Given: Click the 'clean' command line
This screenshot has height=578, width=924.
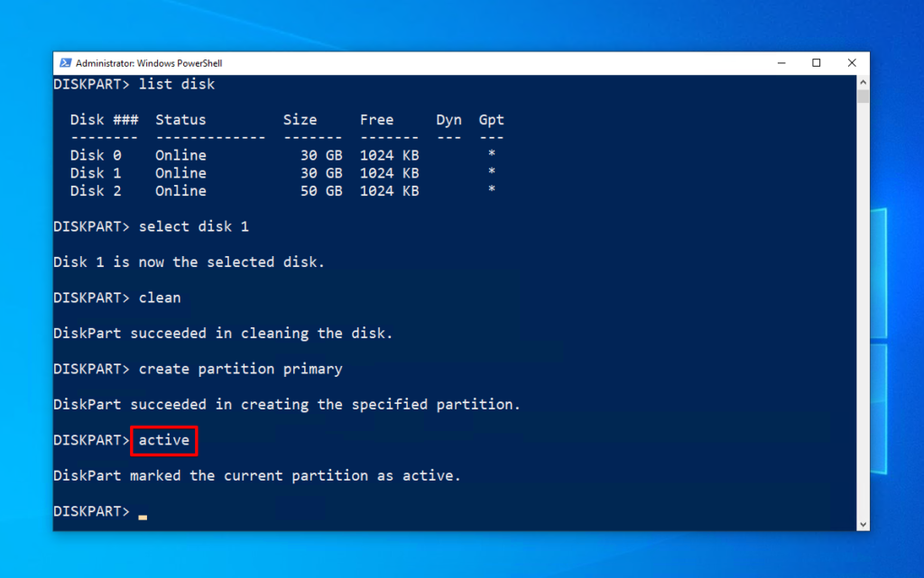Looking at the screenshot, I should [x=160, y=298].
